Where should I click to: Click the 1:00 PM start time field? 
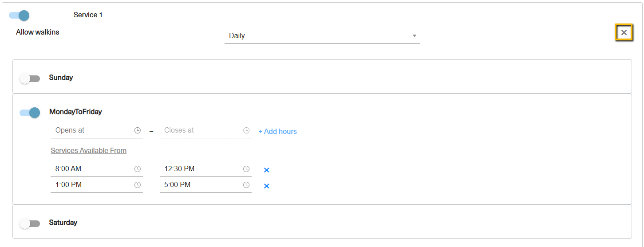click(x=97, y=185)
